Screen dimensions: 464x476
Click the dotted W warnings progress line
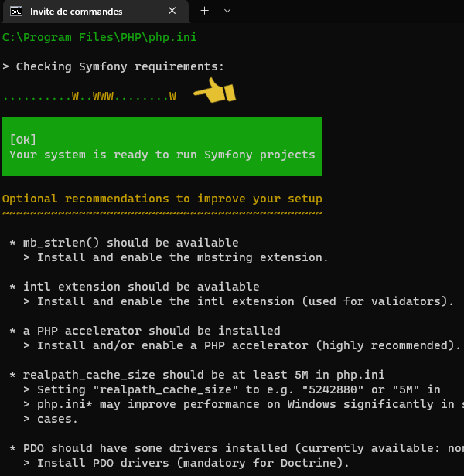[90, 97]
